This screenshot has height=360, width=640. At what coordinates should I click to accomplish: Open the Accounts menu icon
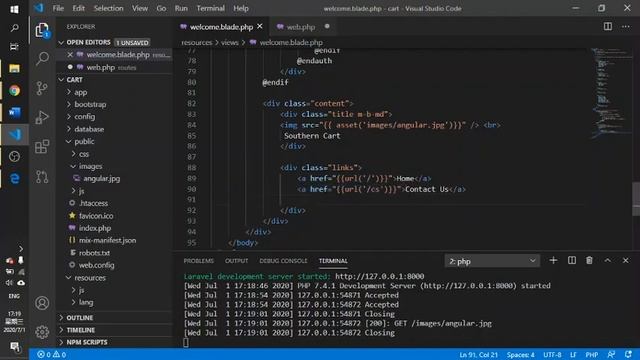pyautogui.click(x=42, y=303)
